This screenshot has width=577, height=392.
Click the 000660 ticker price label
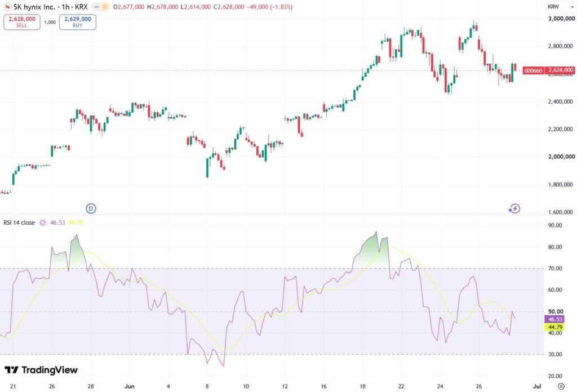coord(533,70)
